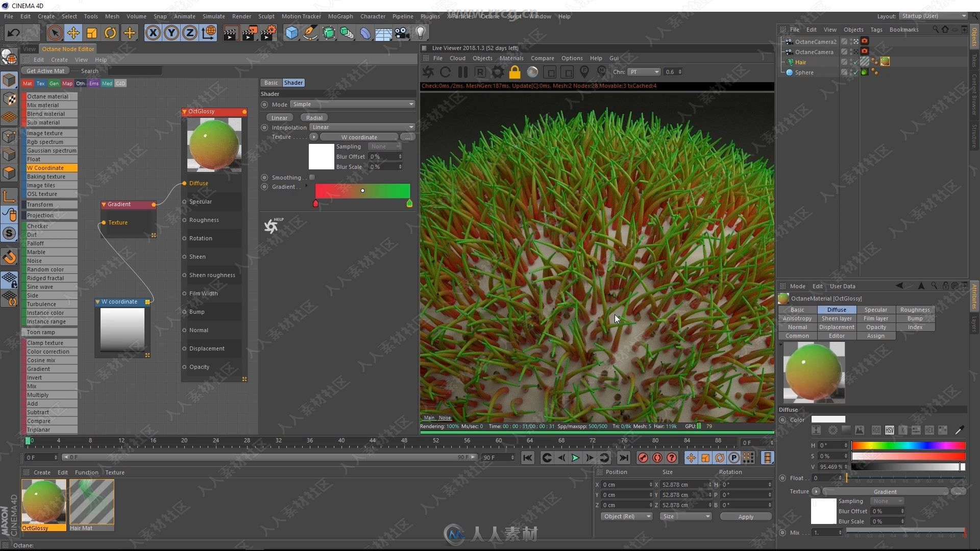Screen dimensions: 980x551
Task: Open Object (Rel) coordinate dropdown
Action: click(627, 516)
